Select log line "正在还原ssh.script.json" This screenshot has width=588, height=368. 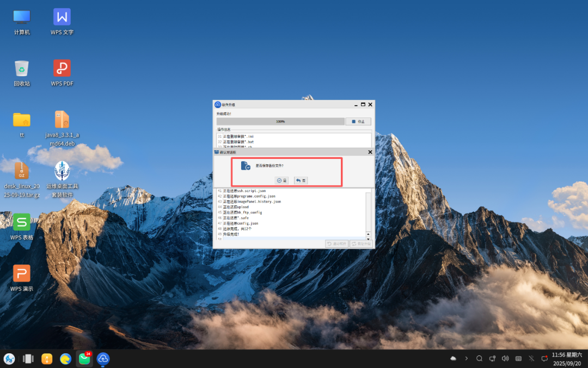click(244, 191)
